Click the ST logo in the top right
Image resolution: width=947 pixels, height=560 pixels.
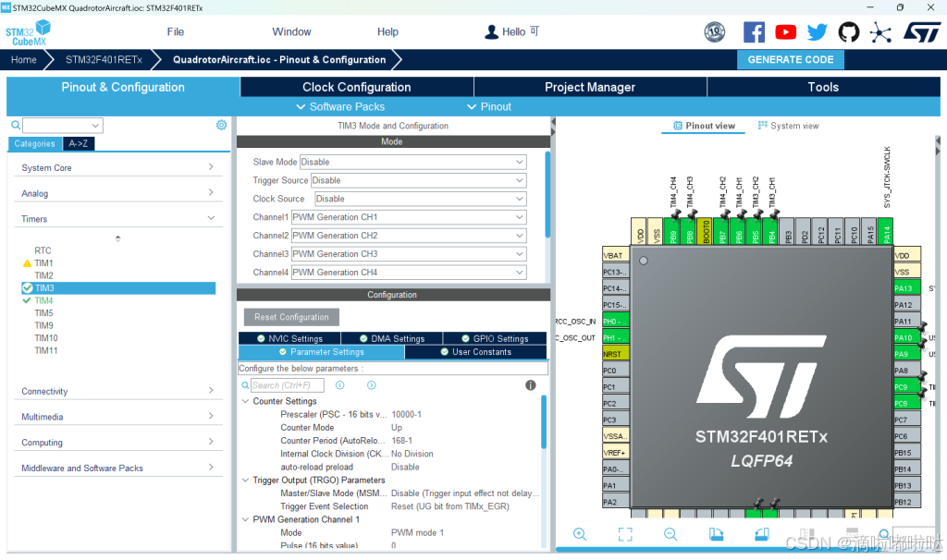coord(922,32)
